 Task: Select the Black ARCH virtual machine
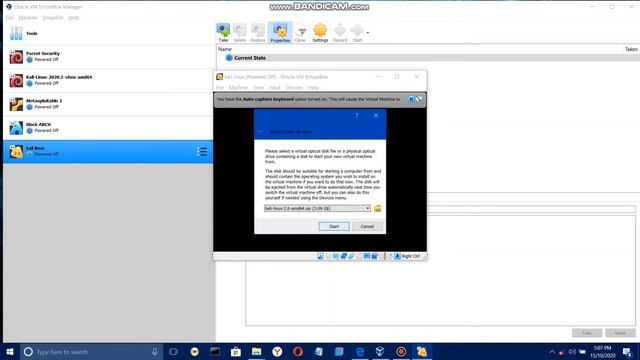[x=108, y=128]
